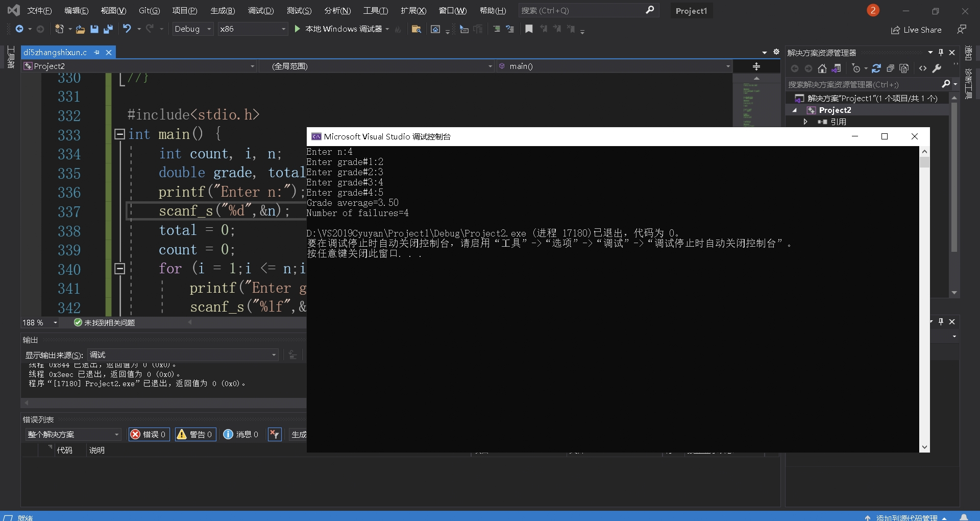Screen dimensions: 980x521
Task: Toggle the errors filter showing 错误 0
Action: (x=149, y=434)
